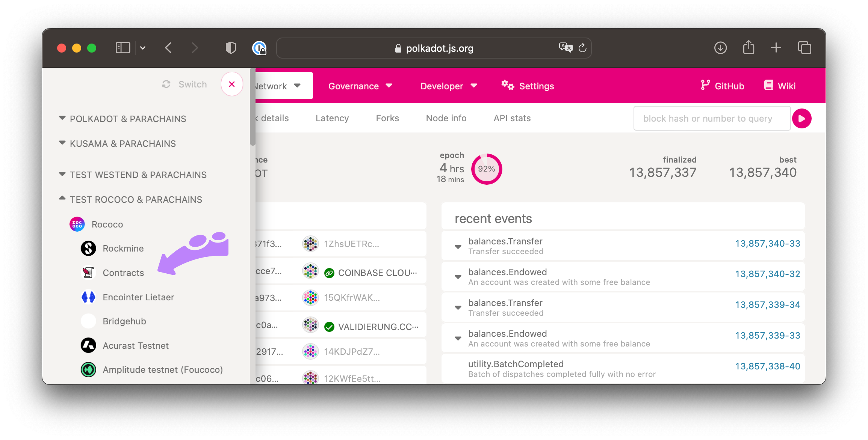This screenshot has width=868, height=440.
Task: Click the polkadot.js.org address bar
Action: pos(434,48)
